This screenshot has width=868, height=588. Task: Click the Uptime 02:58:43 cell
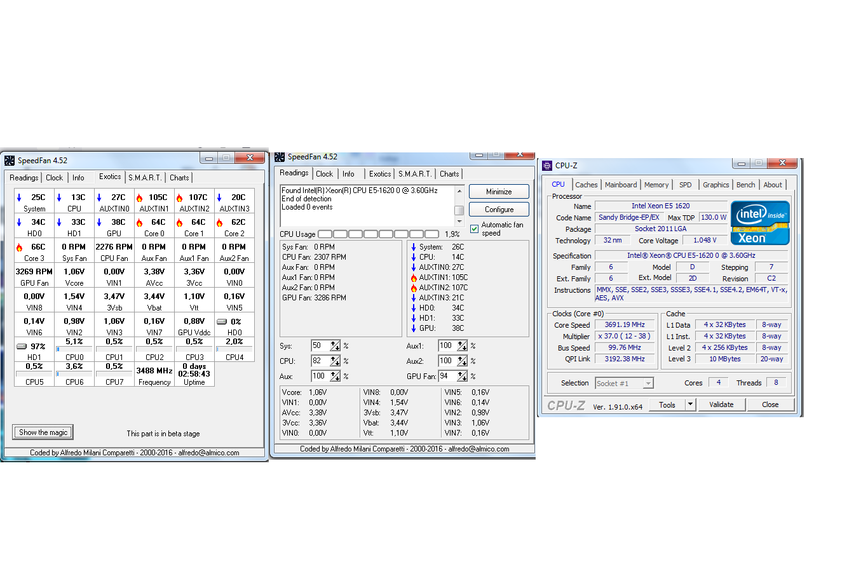194,374
